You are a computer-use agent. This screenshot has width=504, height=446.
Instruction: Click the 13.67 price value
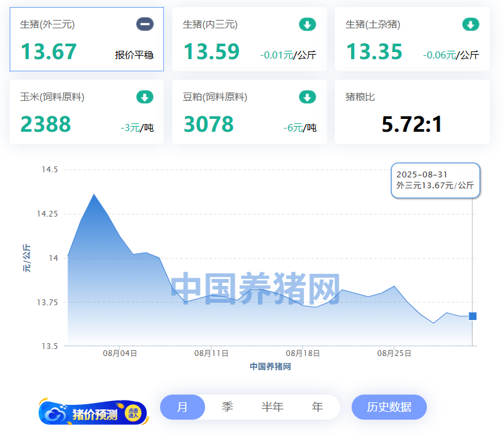pyautogui.click(x=49, y=51)
